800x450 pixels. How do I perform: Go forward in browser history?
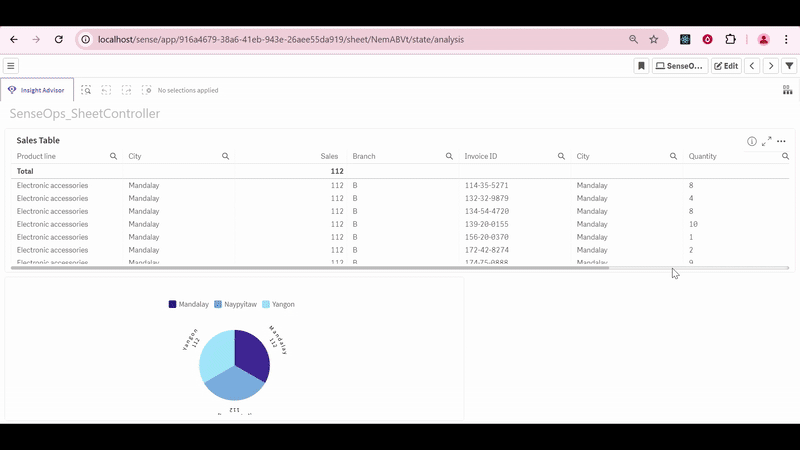36,39
